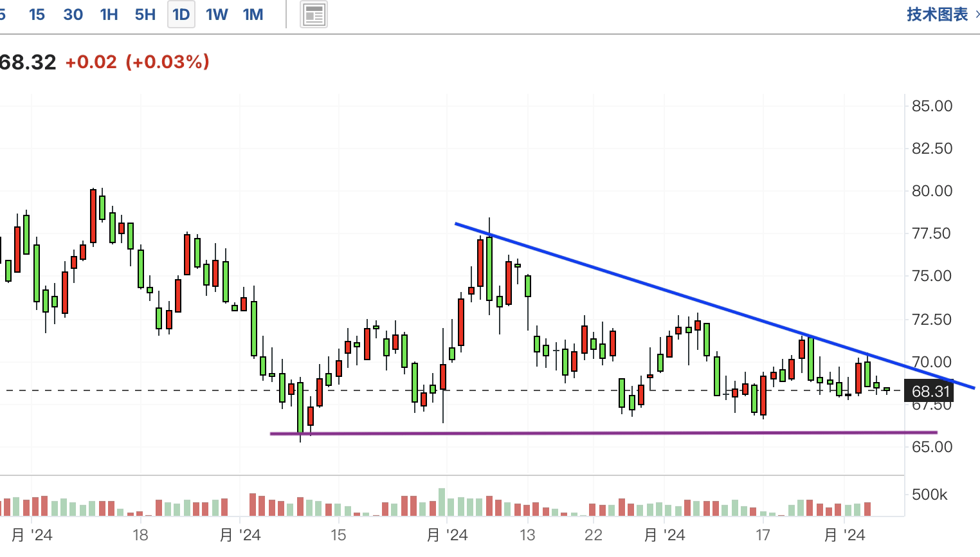Click the percent change (+0.03%) value
980x557 pixels.
pyautogui.click(x=168, y=62)
